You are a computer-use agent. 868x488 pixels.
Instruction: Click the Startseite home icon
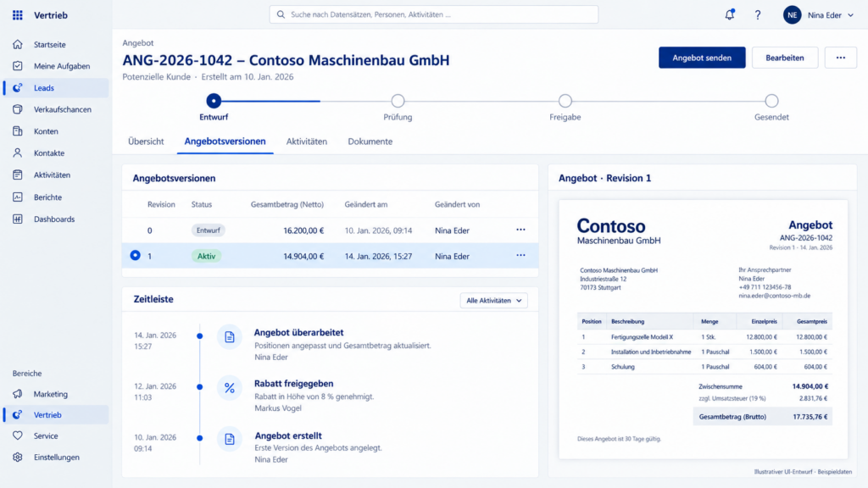[x=18, y=44]
